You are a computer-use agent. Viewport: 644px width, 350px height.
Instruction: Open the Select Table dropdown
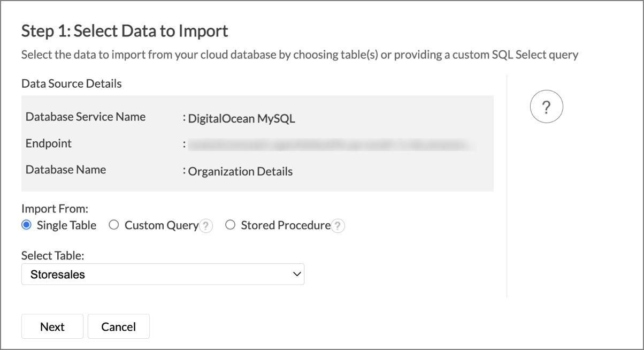click(163, 274)
